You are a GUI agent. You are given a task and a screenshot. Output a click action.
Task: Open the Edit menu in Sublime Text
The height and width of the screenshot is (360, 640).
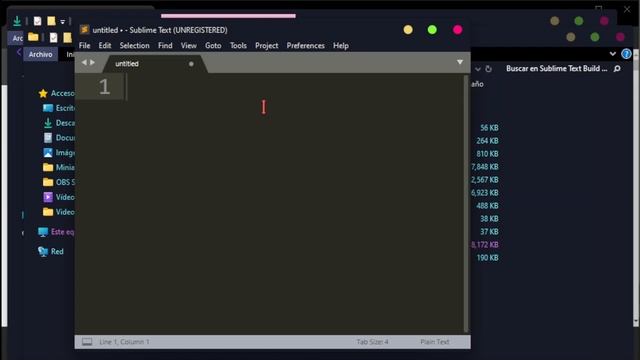click(x=104, y=46)
